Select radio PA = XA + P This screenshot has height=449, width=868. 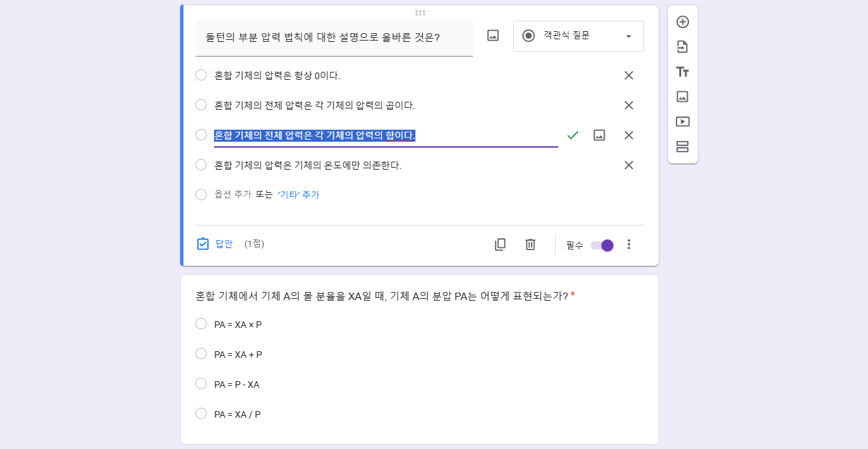point(201,354)
